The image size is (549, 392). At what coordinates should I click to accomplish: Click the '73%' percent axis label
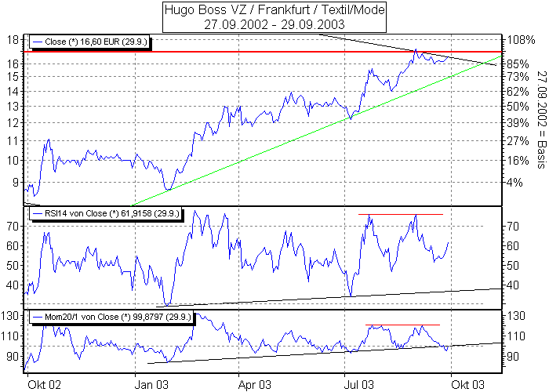(518, 76)
